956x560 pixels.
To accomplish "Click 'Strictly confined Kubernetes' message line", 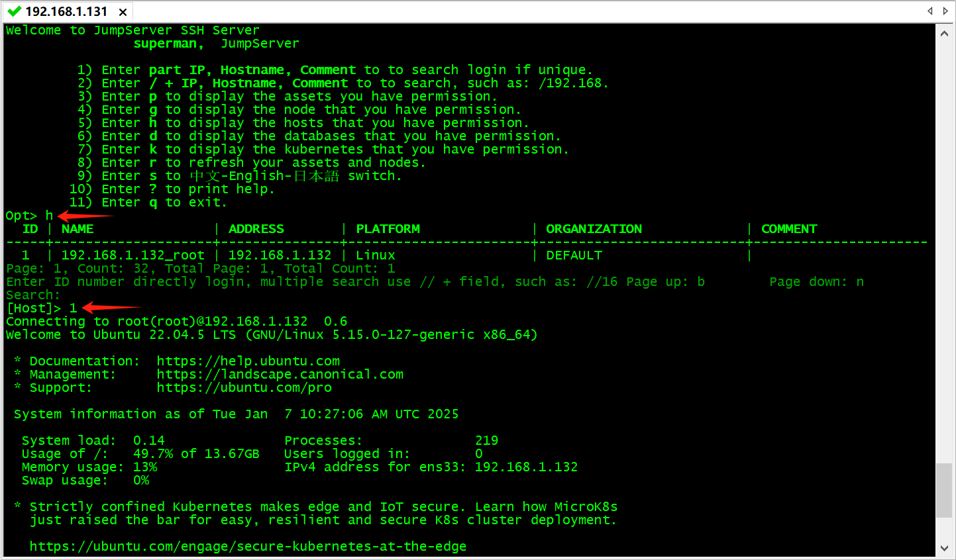I will [316, 506].
